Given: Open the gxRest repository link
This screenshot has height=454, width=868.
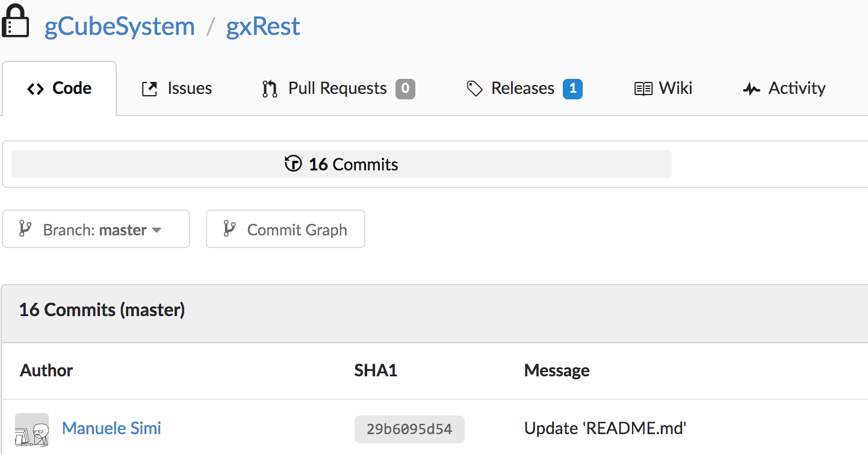Looking at the screenshot, I should pyautogui.click(x=263, y=26).
